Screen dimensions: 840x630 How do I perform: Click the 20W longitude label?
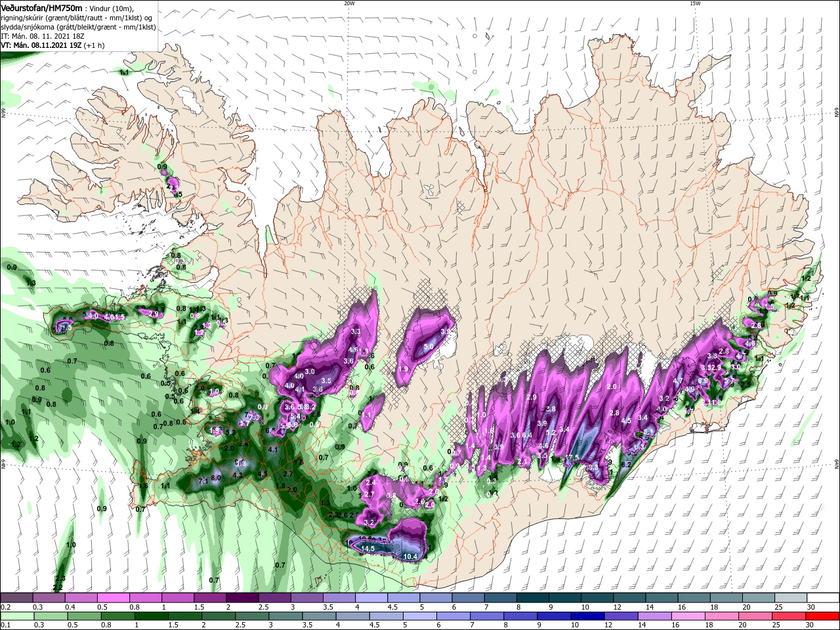[349, 3]
